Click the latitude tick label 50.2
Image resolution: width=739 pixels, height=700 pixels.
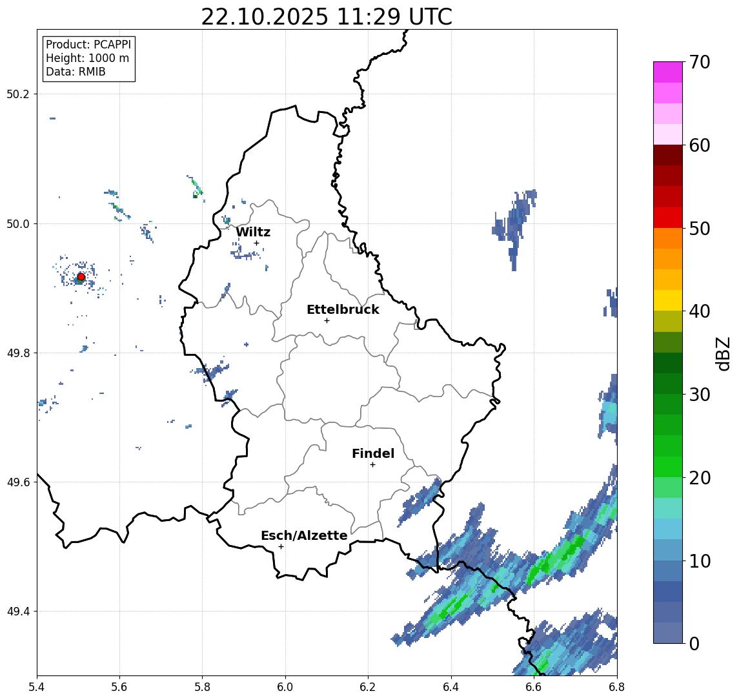pos(18,94)
